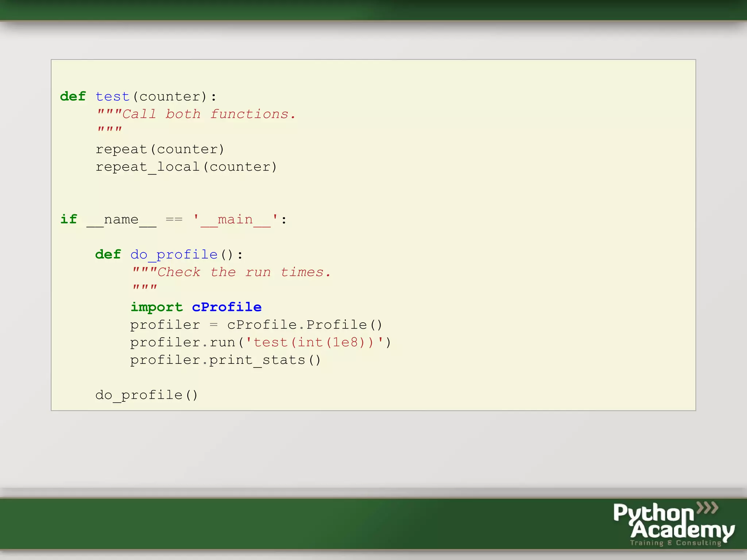Click the 'profiler.print_stats()' line
Screen dimensions: 747x560
[225, 360]
